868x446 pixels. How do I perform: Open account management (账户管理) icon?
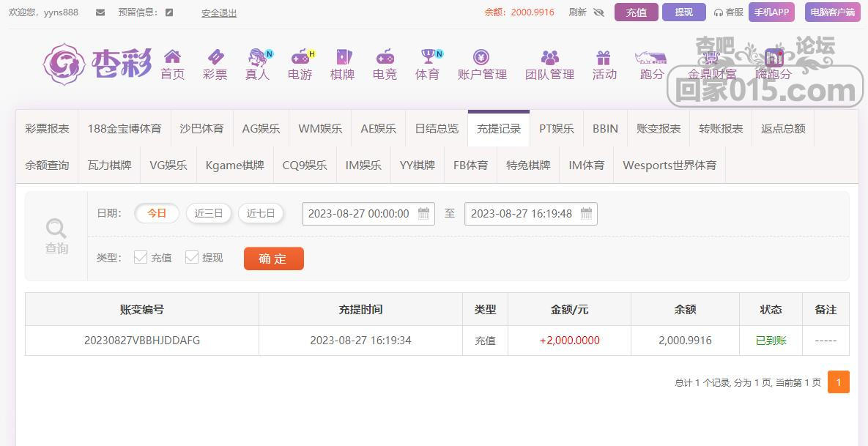[x=481, y=57]
